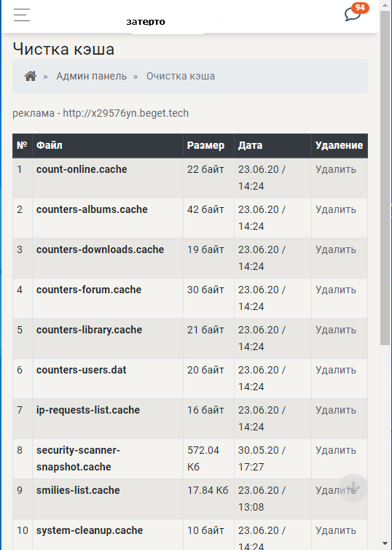Remove counters-forum.cache with Удалить

(336, 290)
